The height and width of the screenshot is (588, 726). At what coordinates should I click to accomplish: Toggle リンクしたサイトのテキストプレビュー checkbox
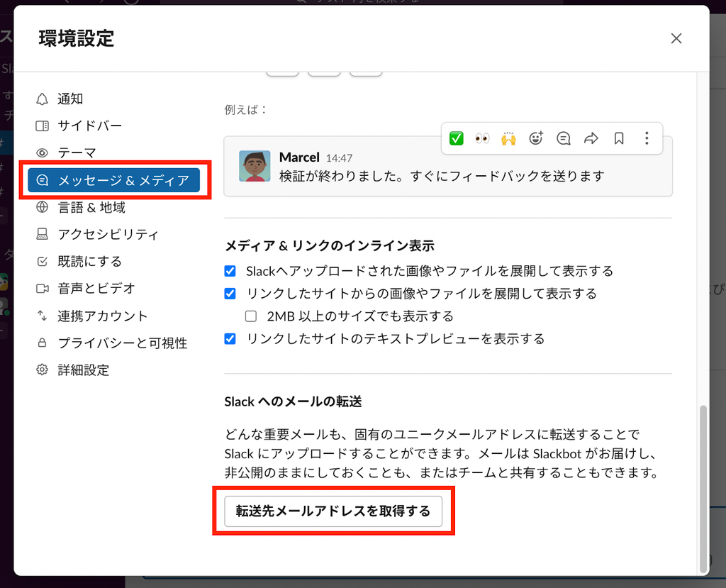(230, 339)
